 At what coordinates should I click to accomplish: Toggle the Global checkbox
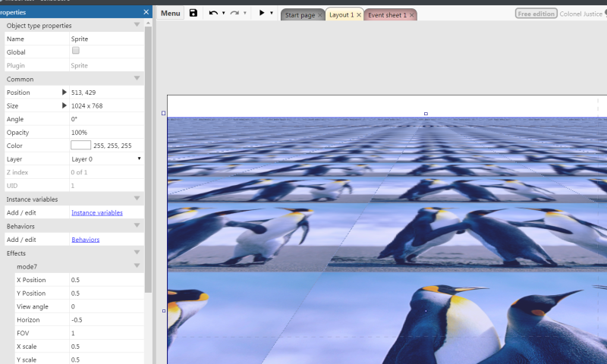click(x=75, y=50)
